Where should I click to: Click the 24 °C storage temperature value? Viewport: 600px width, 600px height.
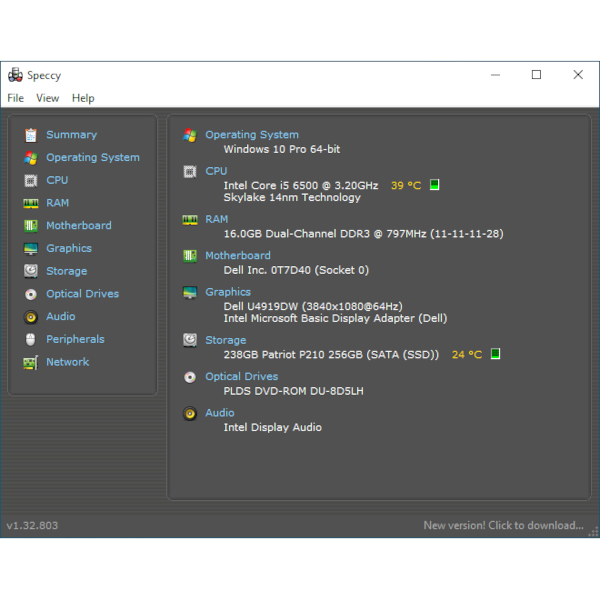pos(466,354)
